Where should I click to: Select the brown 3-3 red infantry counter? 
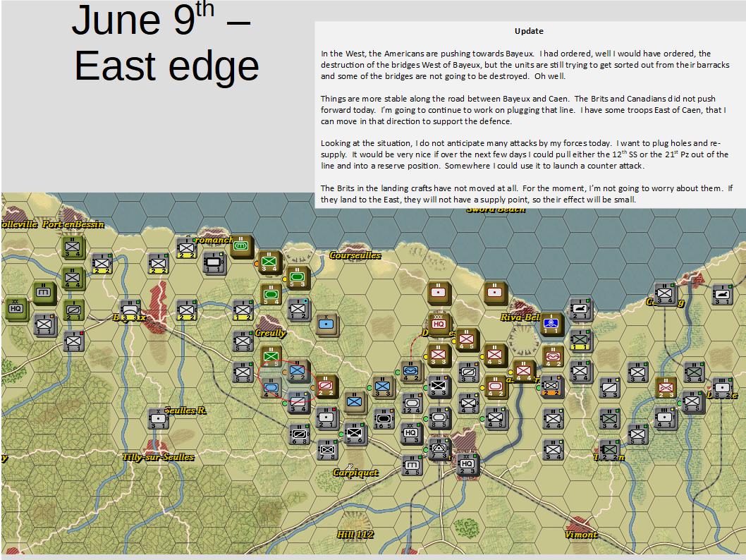pos(438,355)
